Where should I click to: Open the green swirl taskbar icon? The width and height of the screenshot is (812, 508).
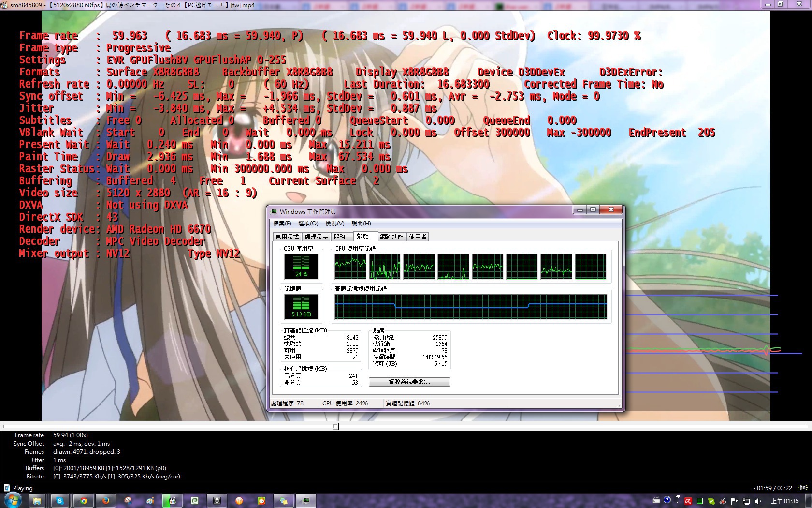coord(195,501)
